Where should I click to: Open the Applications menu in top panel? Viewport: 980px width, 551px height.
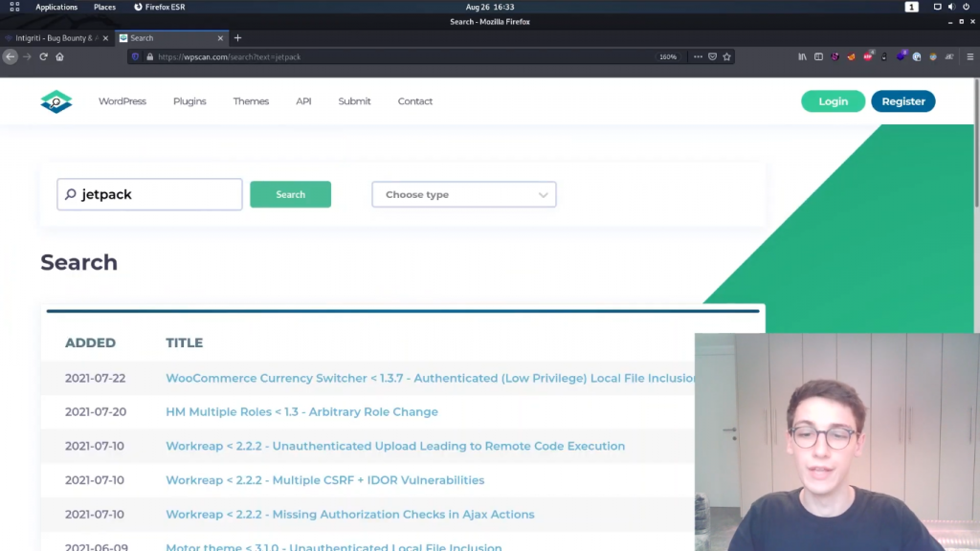coord(56,7)
